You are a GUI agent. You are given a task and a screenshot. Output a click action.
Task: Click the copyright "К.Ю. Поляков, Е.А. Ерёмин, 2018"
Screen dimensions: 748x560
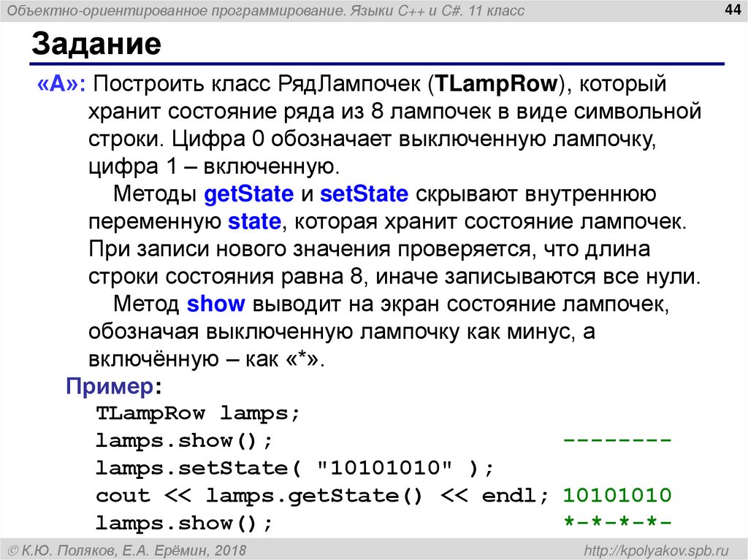coord(127,551)
